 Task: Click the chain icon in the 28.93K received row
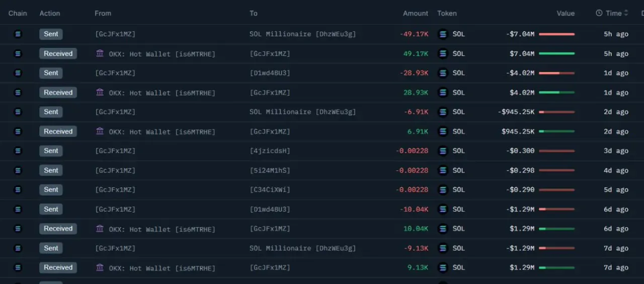(18, 93)
